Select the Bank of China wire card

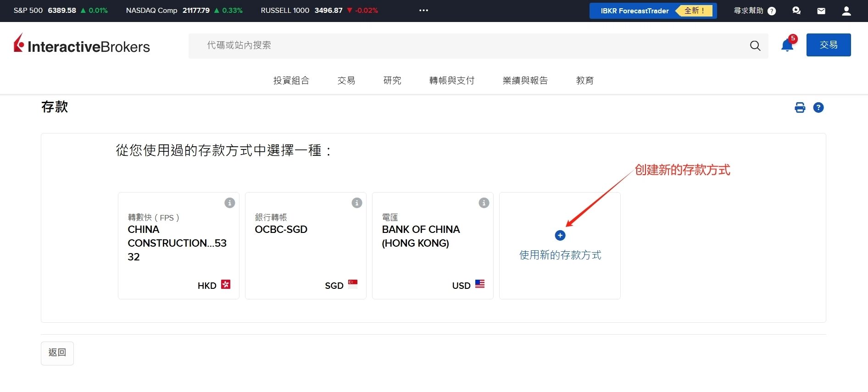coord(433,246)
